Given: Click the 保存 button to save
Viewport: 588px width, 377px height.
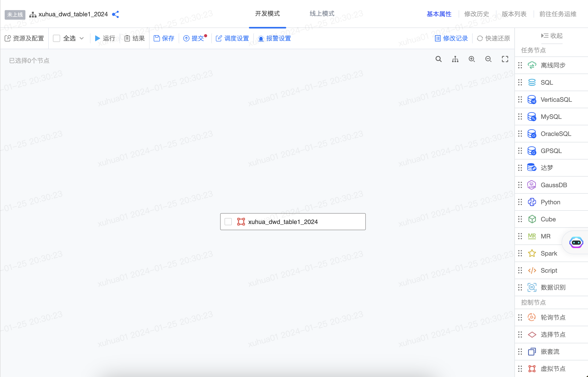Looking at the screenshot, I should coord(164,38).
